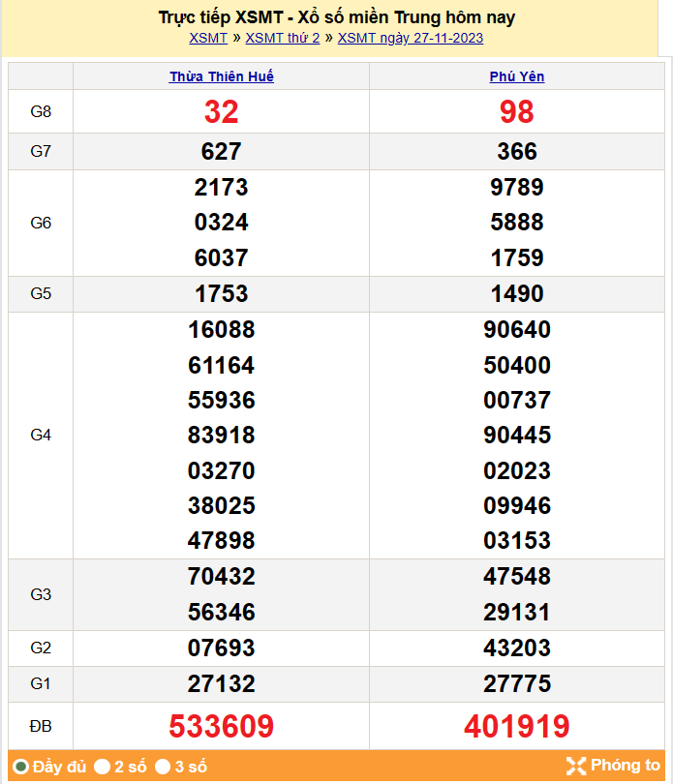Click the G4 number 50400
The image size is (673, 784).
pos(517,366)
